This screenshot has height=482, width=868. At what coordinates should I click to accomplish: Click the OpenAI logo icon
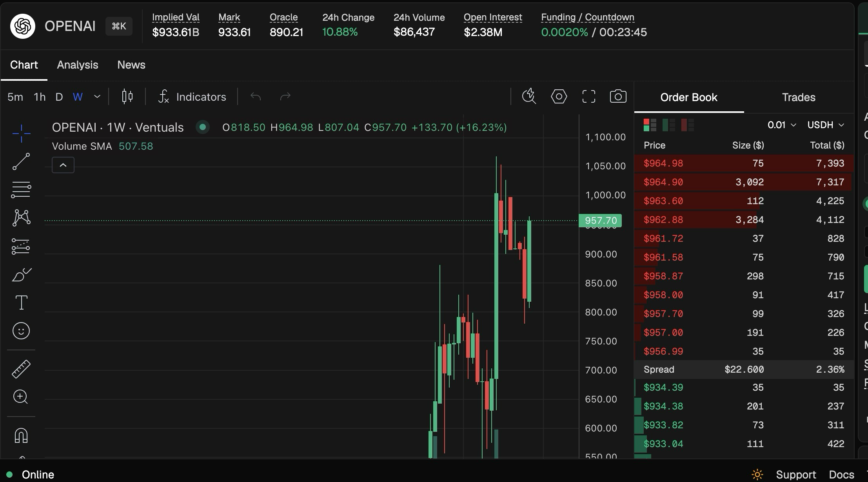[23, 26]
